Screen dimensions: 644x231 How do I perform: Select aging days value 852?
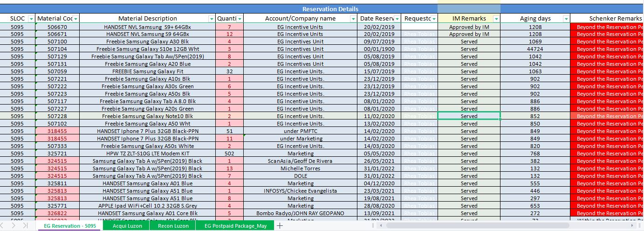tap(535, 116)
